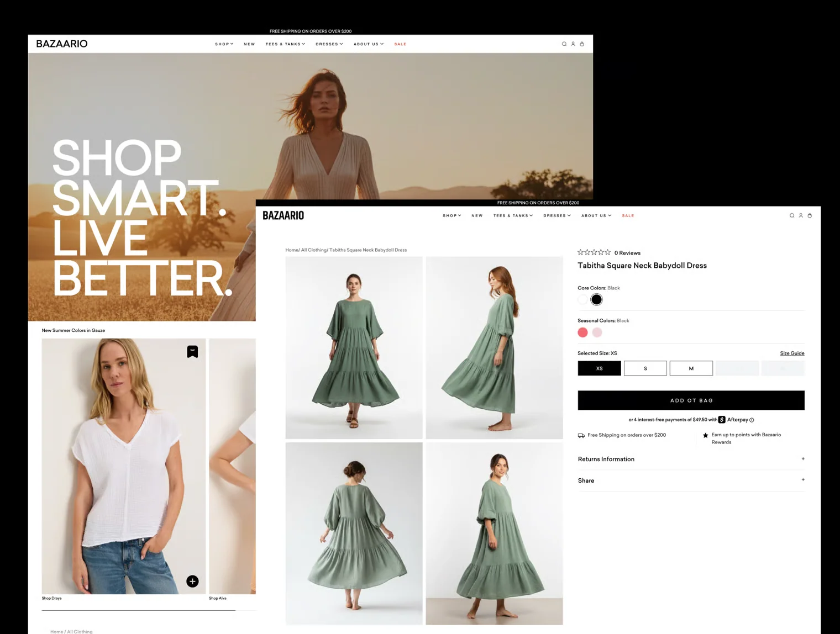Screen dimensions: 840x634
Task: Click the Afterpay info icon
Action: point(752,420)
